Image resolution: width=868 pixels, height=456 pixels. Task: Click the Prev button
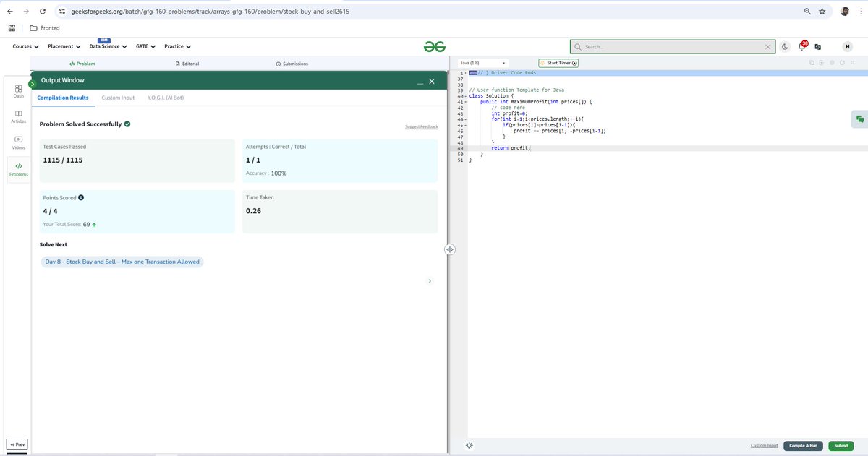pos(18,444)
